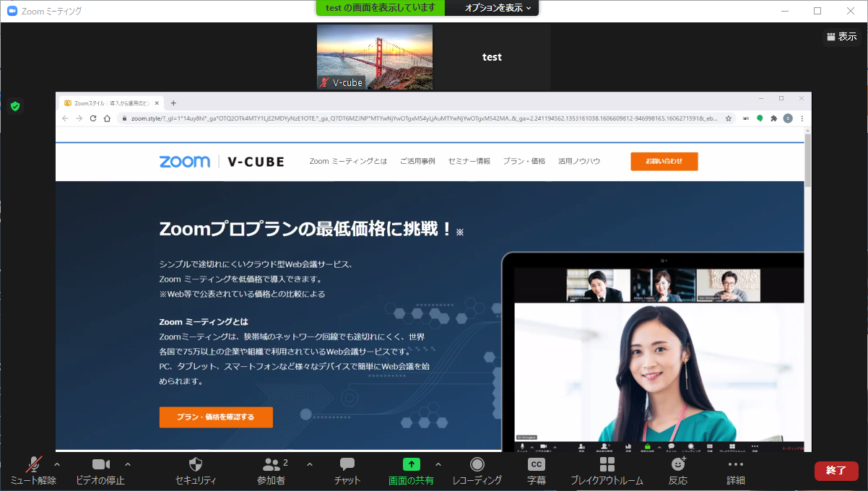This screenshot has width=868, height=491.
Task: Open the チャット chat panel
Action: pos(347,471)
